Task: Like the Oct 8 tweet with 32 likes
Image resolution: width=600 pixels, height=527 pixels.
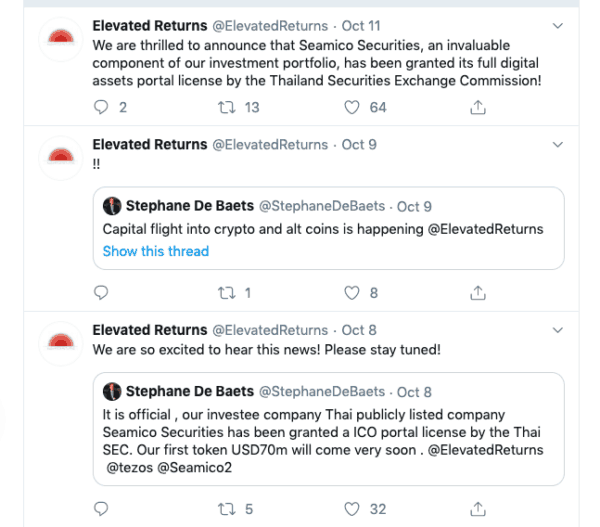Action: coord(351,509)
